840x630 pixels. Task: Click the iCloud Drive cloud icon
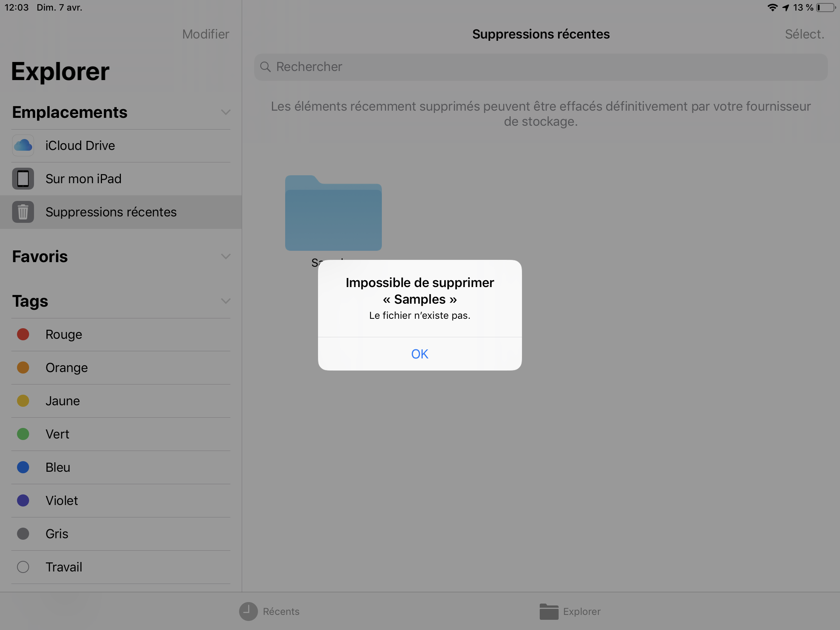[23, 145]
